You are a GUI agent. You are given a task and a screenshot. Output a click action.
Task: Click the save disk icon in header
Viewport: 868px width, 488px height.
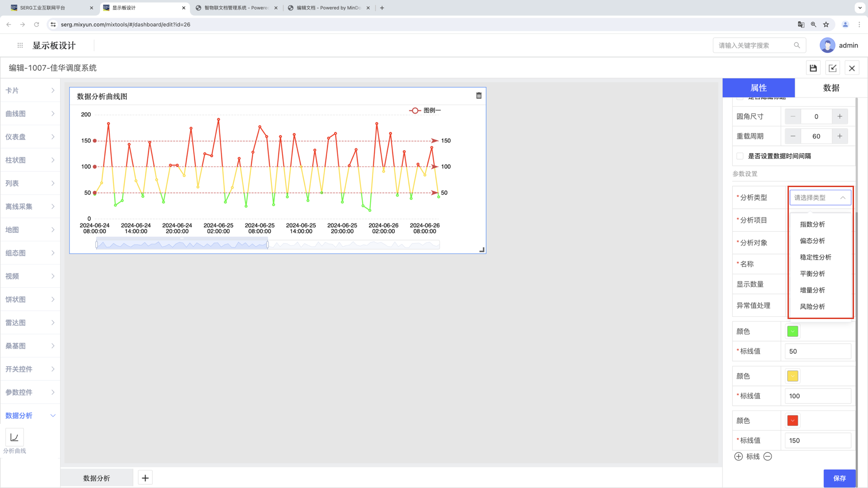point(813,68)
